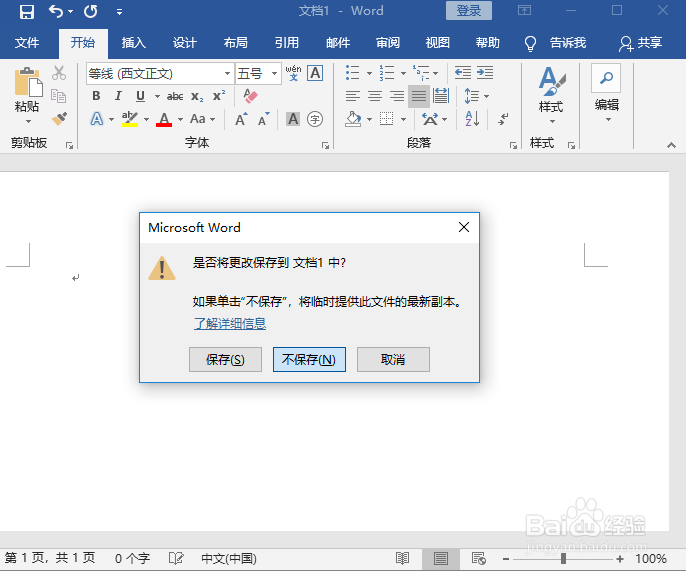Select the Format Painter brush
This screenshot has width=686, height=571.
coord(59,118)
